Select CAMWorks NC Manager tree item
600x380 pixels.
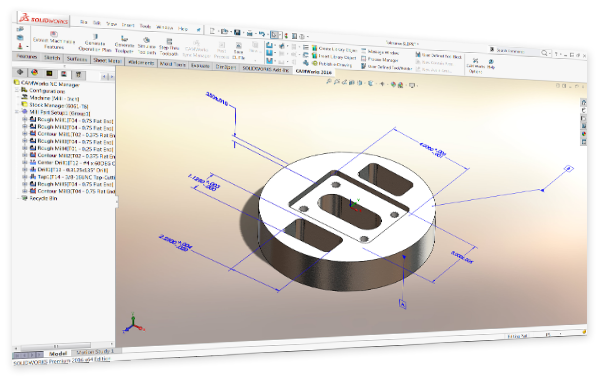pos(47,83)
